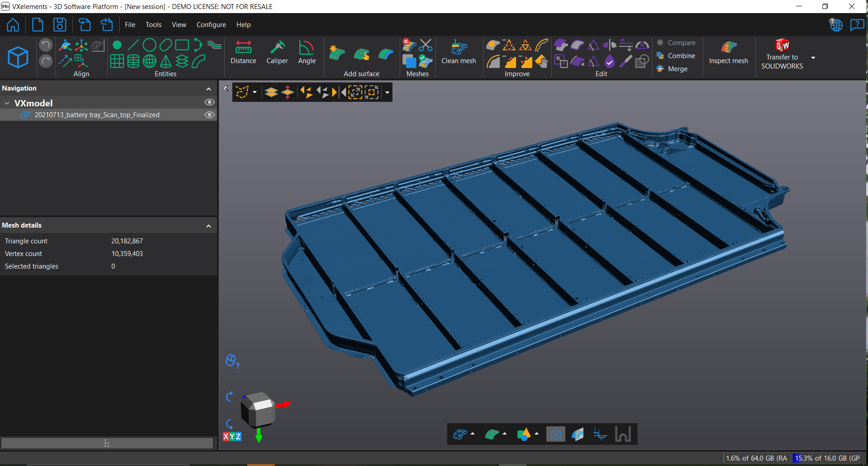The image size is (868, 466).
Task: Open the Tools menu
Action: (x=153, y=24)
